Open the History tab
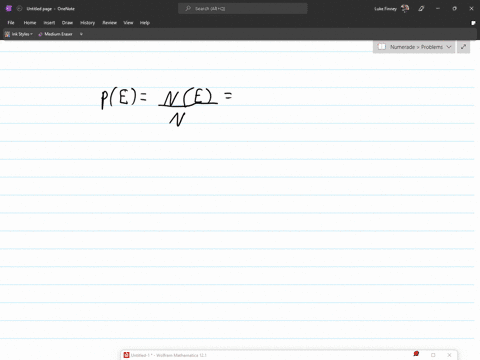 click(87, 23)
